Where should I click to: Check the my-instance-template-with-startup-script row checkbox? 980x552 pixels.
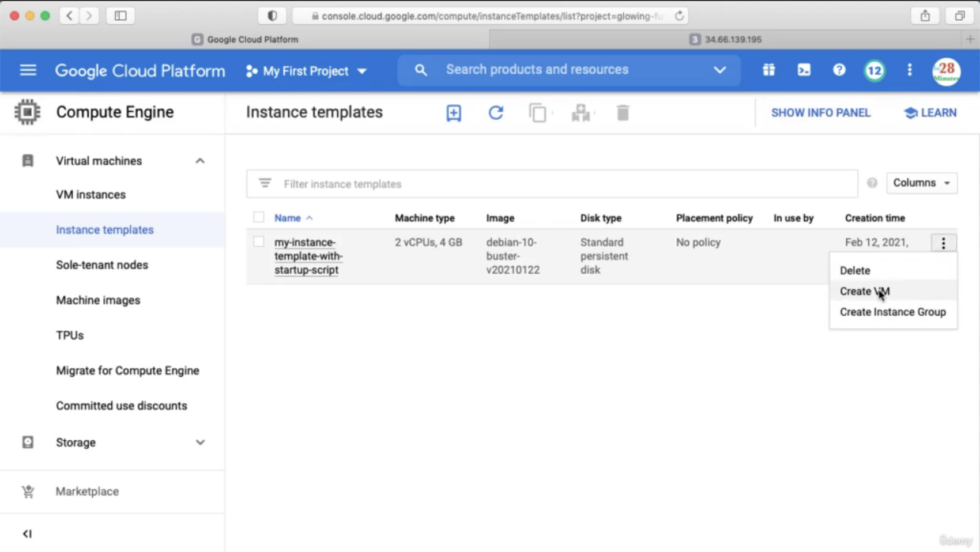pos(258,241)
